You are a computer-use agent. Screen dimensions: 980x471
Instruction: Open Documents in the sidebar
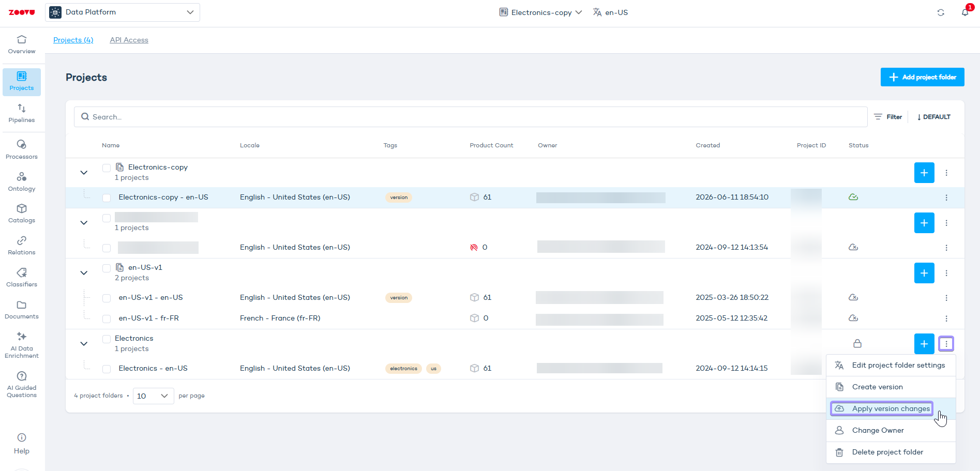tap(22, 310)
